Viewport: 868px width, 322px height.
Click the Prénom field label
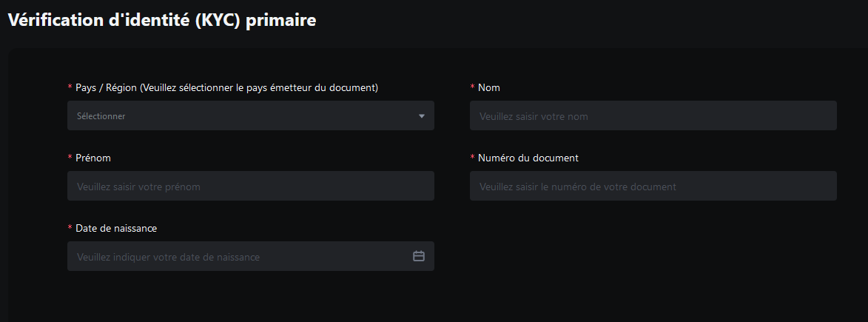click(x=93, y=158)
